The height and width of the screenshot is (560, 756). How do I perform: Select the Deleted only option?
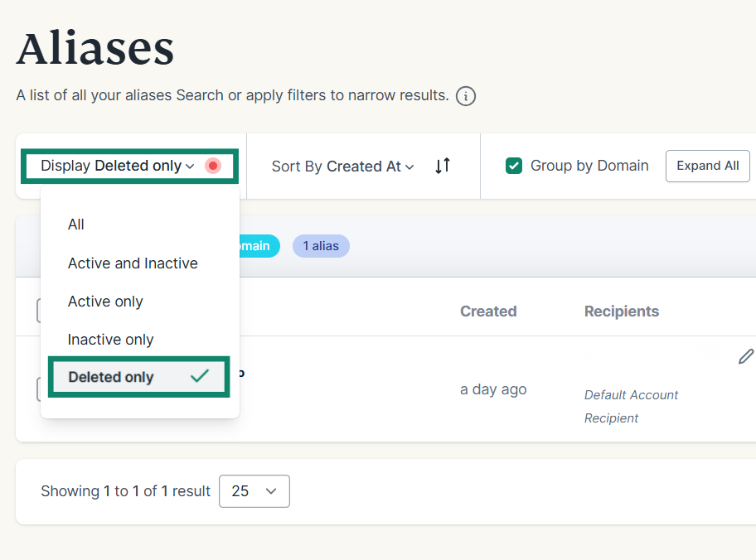point(139,377)
